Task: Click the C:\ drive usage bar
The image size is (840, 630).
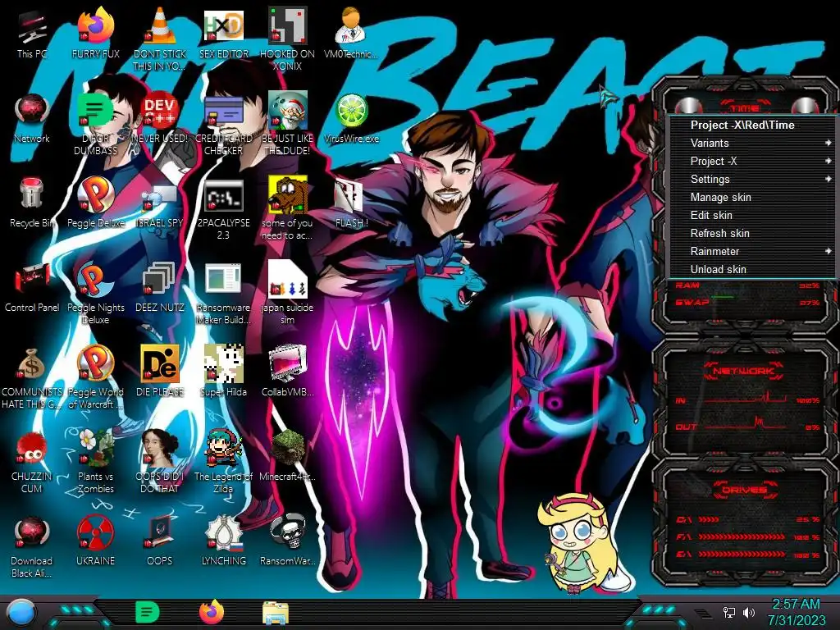Action: 748,519
